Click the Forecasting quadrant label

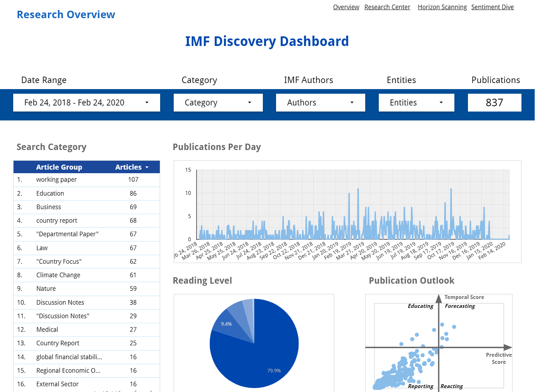460,306
